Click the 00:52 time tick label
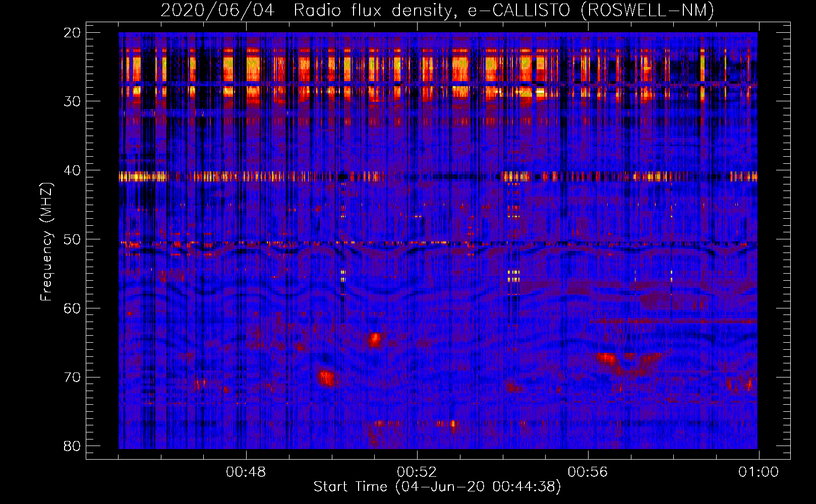This screenshot has width=816, height=504. point(417,472)
